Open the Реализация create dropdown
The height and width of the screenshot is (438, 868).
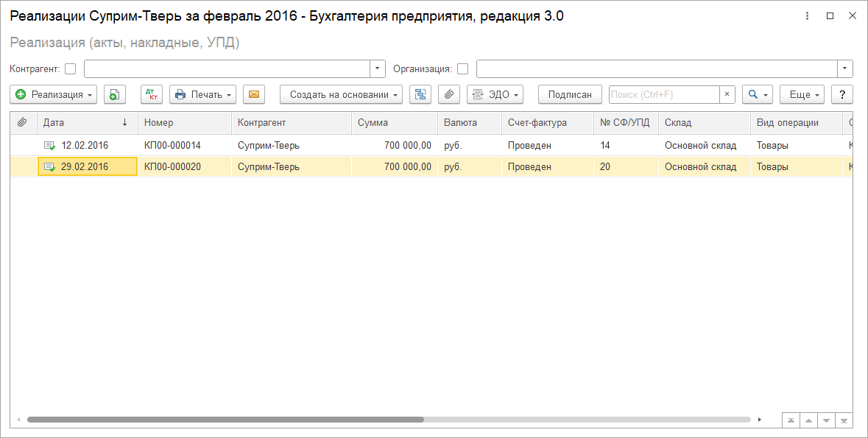pos(53,95)
